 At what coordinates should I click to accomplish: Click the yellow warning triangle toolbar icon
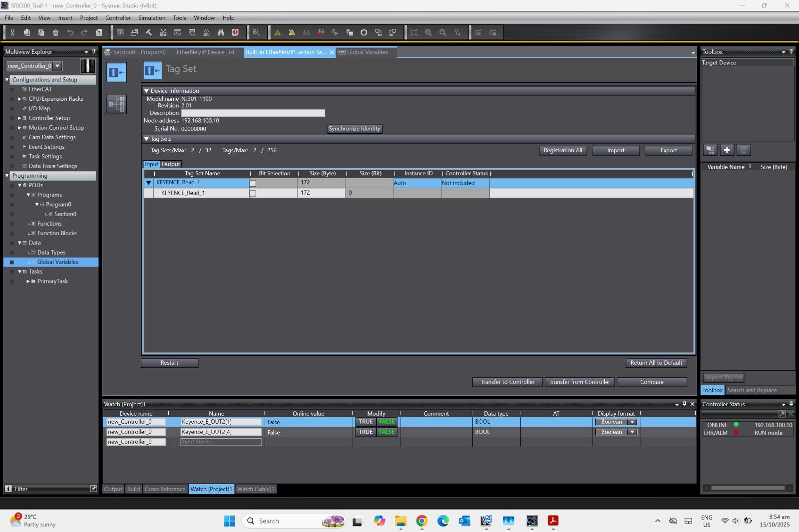tap(278, 32)
